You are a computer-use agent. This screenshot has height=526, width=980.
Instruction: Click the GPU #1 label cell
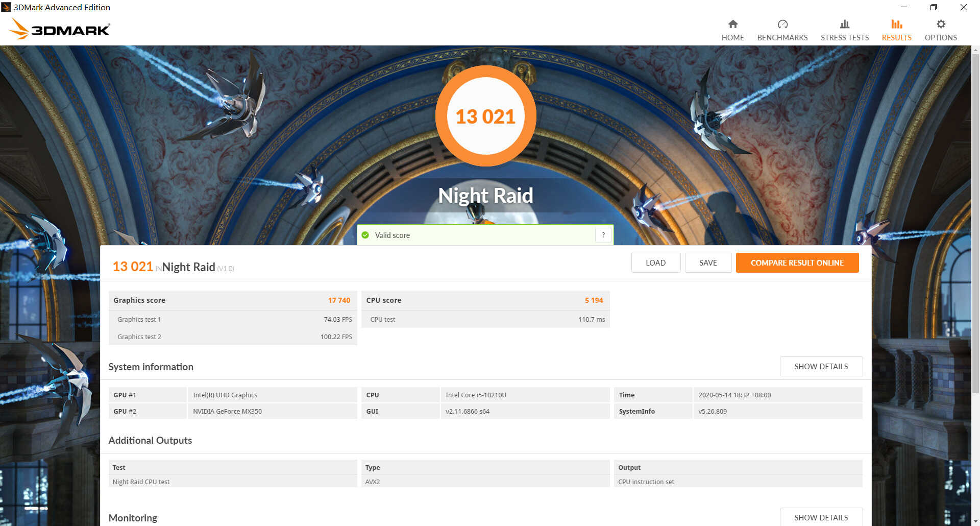148,395
